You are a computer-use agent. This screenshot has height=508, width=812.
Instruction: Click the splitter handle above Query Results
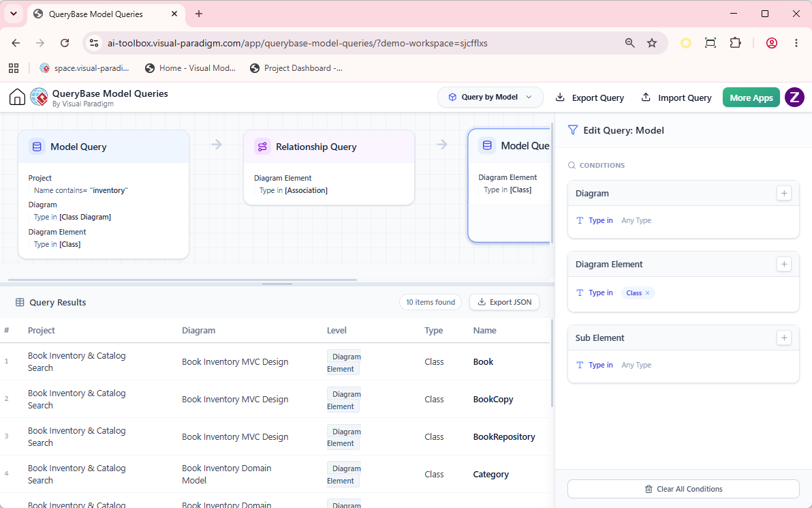pos(277,284)
